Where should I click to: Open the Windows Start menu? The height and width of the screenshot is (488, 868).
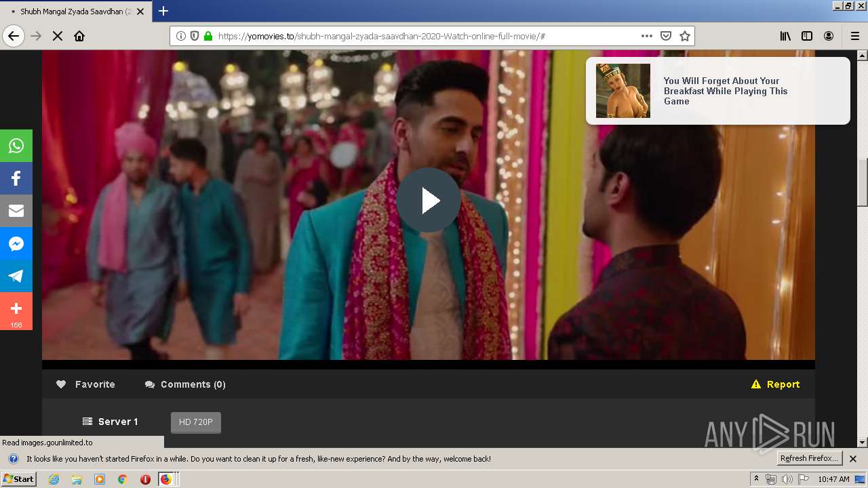18,479
